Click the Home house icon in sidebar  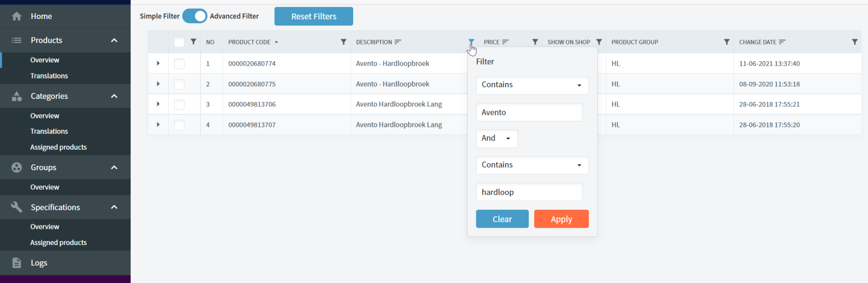[17, 16]
